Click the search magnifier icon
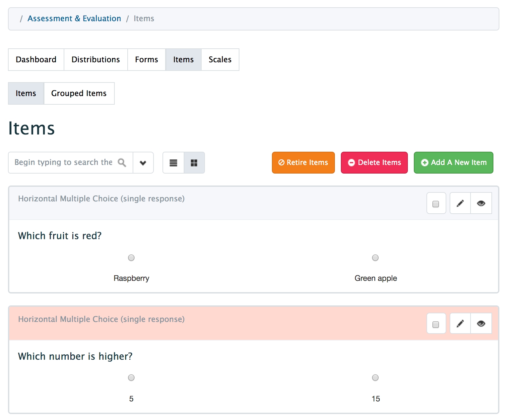The height and width of the screenshot is (420, 508). tap(122, 163)
